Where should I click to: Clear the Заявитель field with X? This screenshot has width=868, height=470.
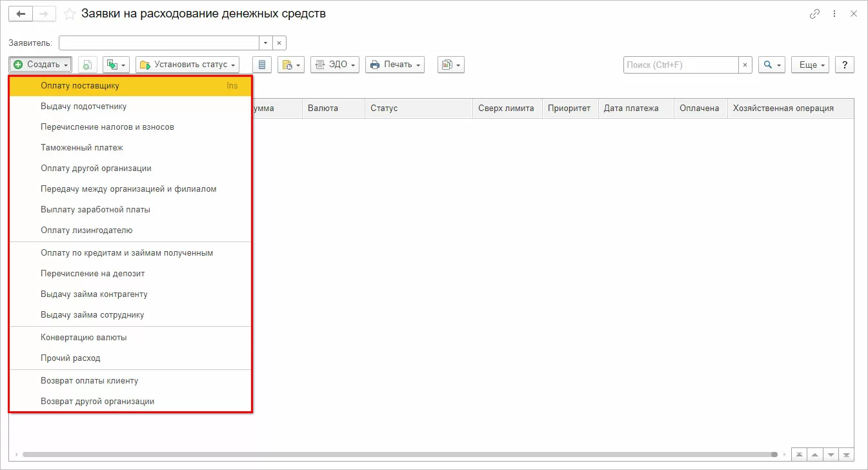coord(279,43)
